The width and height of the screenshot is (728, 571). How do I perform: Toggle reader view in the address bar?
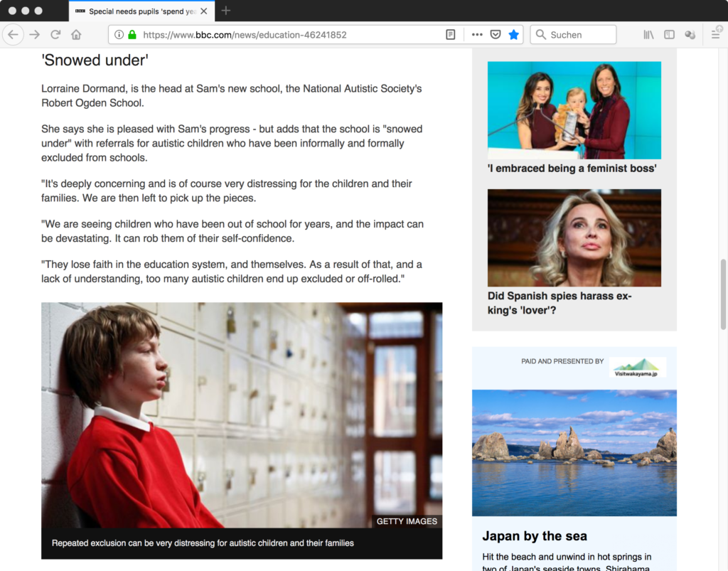(450, 34)
